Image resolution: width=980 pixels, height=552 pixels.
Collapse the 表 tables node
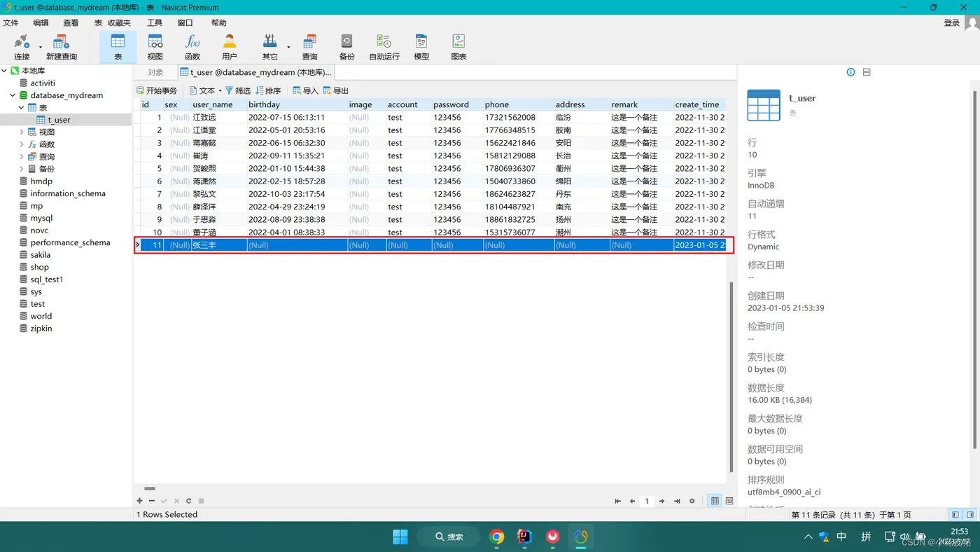coord(21,107)
